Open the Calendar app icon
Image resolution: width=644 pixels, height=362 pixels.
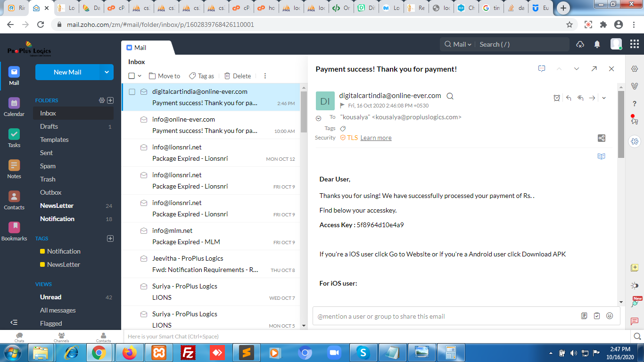[14, 107]
